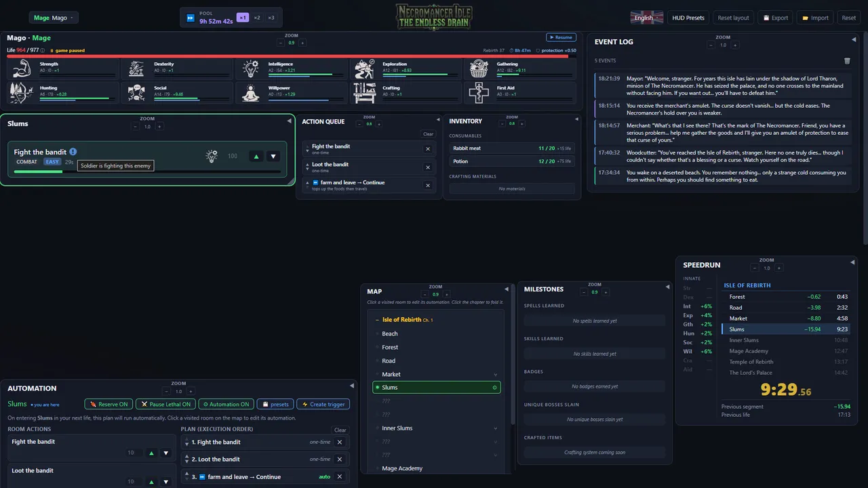This screenshot has width=868, height=488.
Task: Click the Exploration skill icon
Action: coord(366,69)
